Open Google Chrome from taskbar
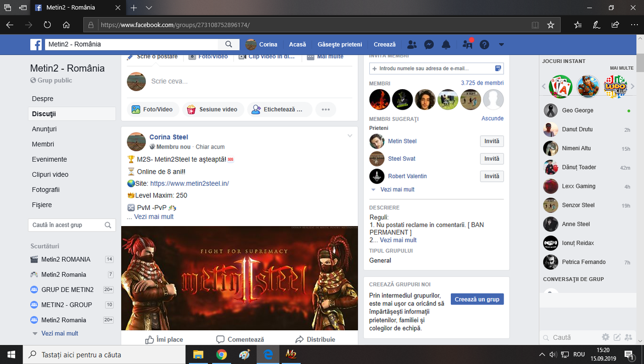This screenshot has height=364, width=644. (221, 354)
